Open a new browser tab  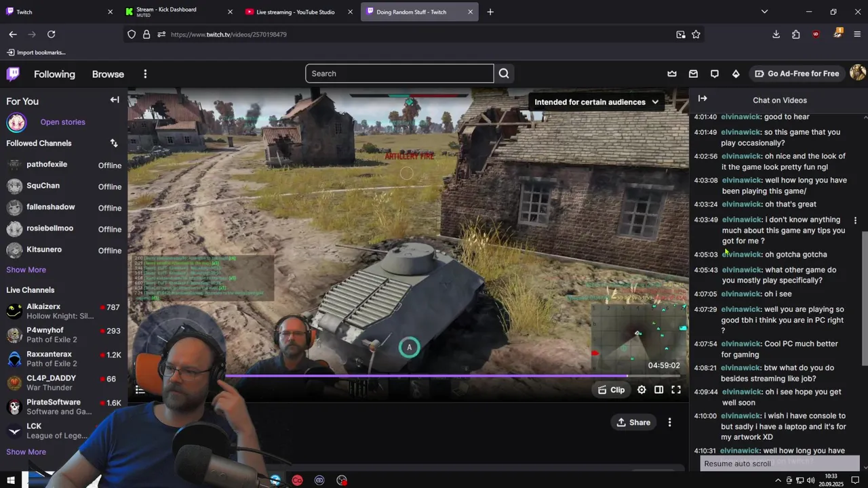[490, 12]
